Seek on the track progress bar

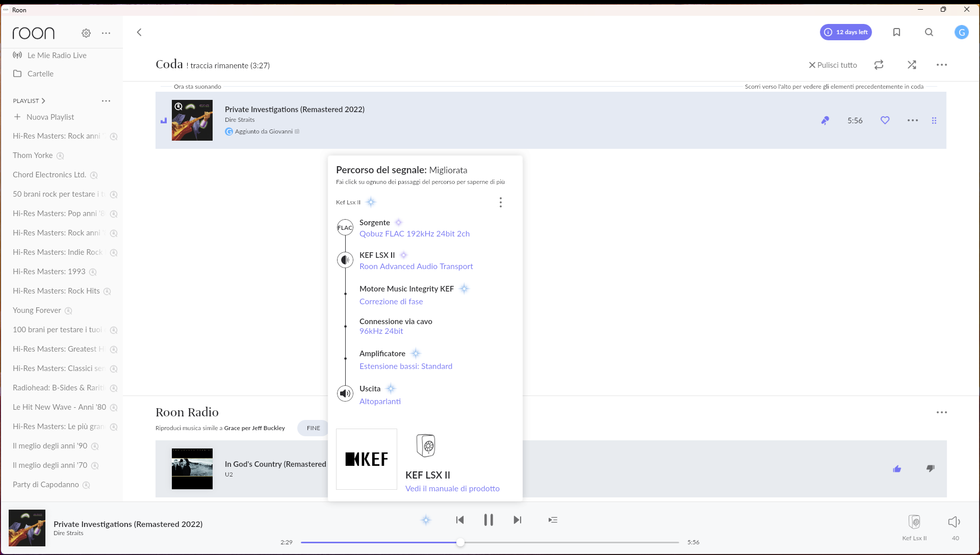tap(489, 542)
